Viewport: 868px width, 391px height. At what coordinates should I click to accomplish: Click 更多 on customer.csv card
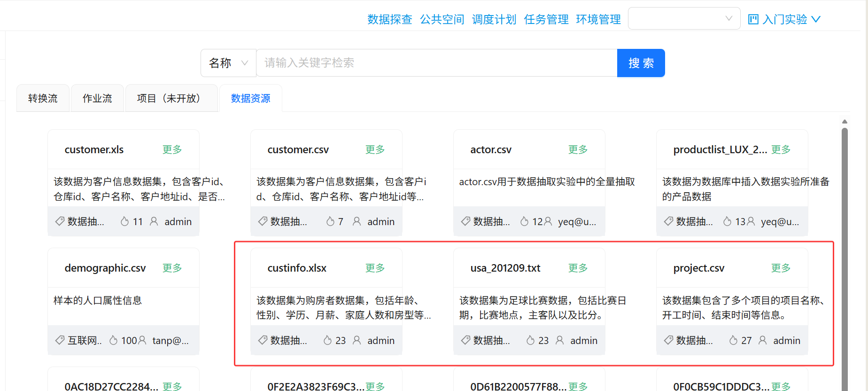pos(375,149)
